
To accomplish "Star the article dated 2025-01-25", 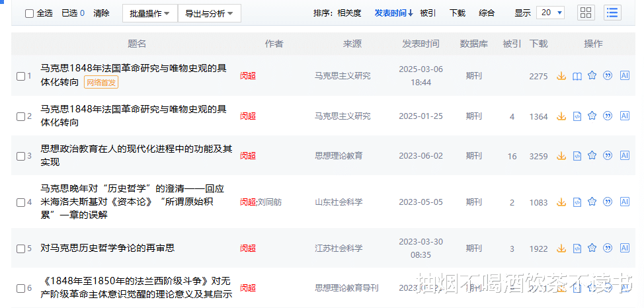I will [592, 116].
